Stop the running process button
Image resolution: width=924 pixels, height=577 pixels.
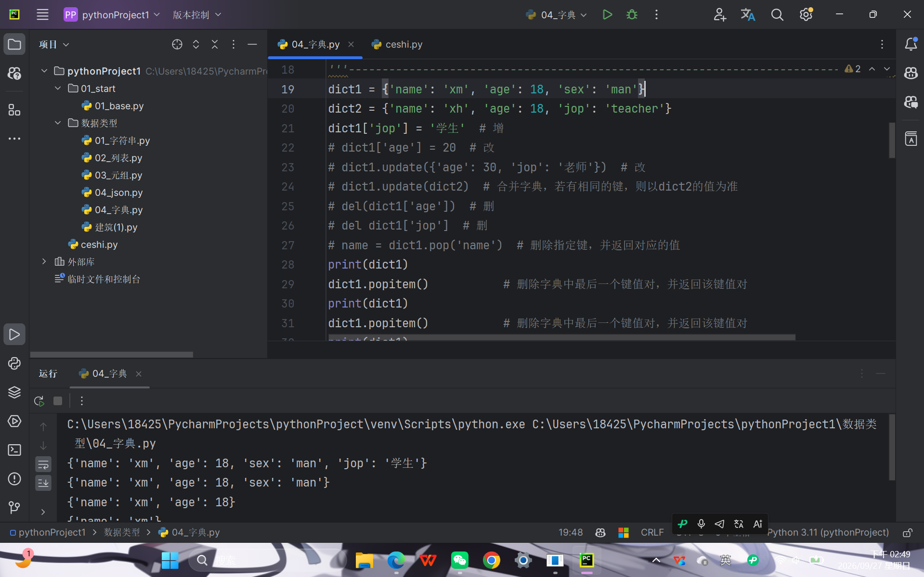click(x=58, y=401)
